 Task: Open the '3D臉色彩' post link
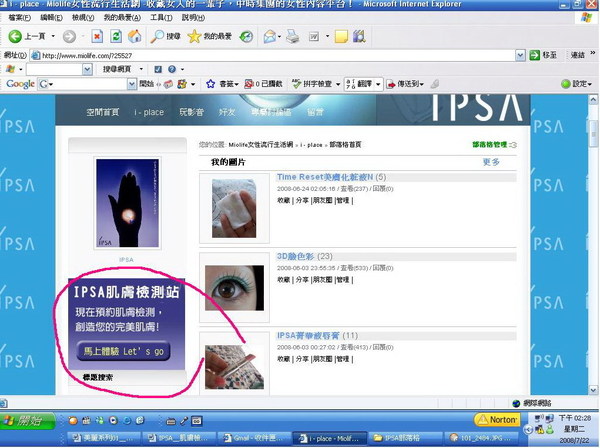point(295,256)
